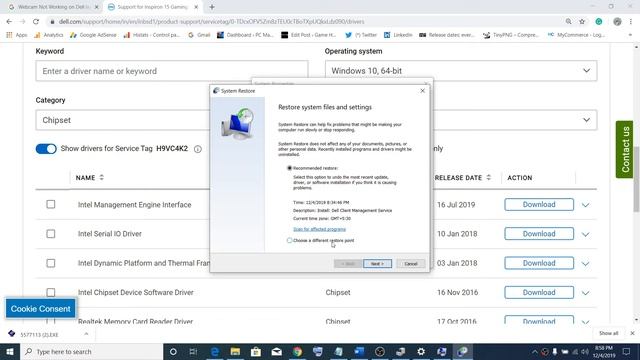Open the Google AdSense bookmark

[93, 35]
